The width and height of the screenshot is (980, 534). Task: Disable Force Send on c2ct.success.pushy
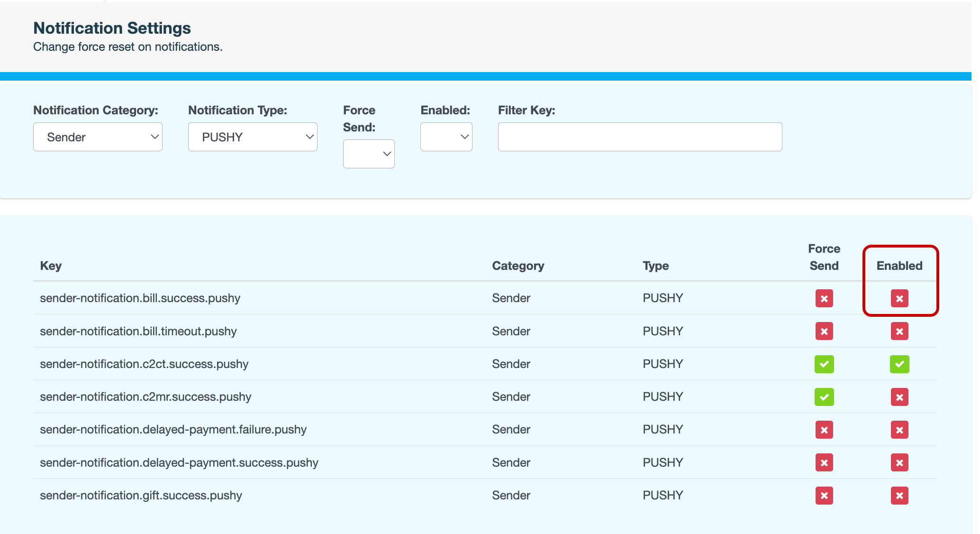pos(824,364)
